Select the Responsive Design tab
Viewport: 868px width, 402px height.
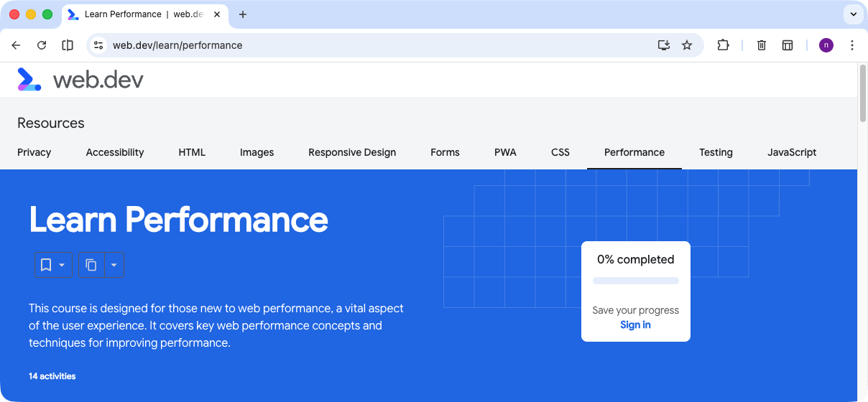(x=352, y=152)
